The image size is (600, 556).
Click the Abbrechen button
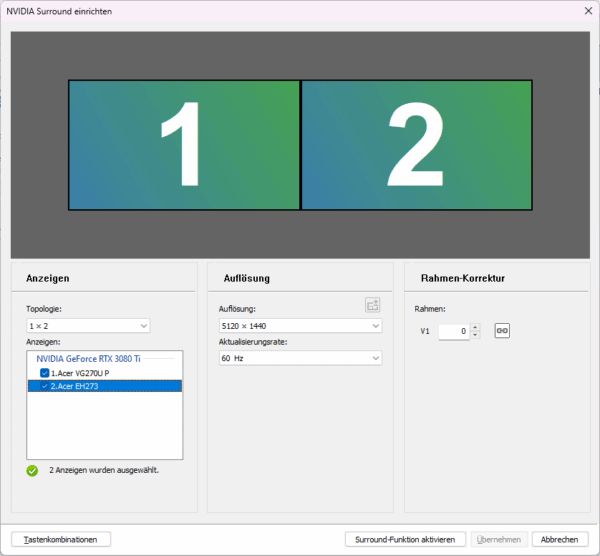coord(560,540)
